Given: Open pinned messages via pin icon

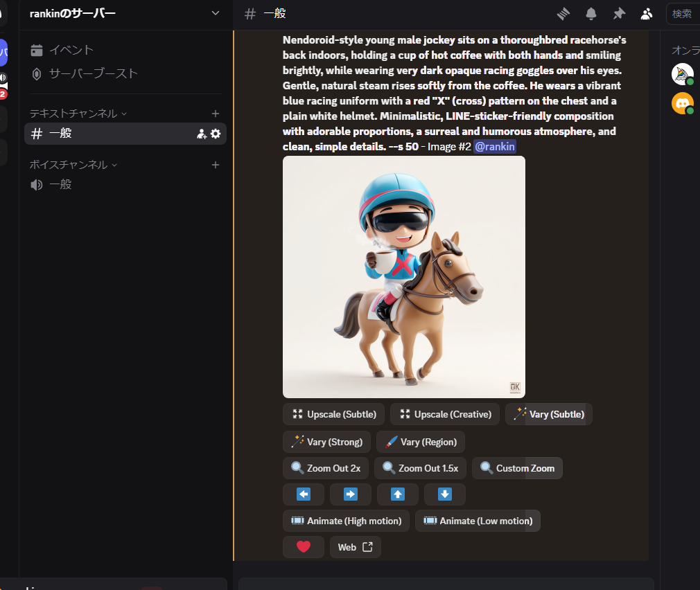Looking at the screenshot, I should (x=619, y=14).
